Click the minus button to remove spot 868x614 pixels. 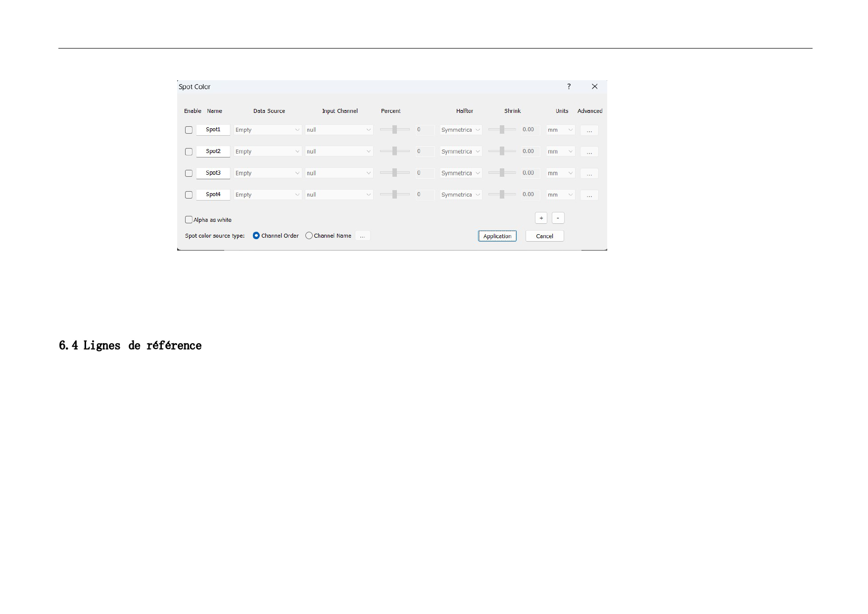[x=558, y=218]
